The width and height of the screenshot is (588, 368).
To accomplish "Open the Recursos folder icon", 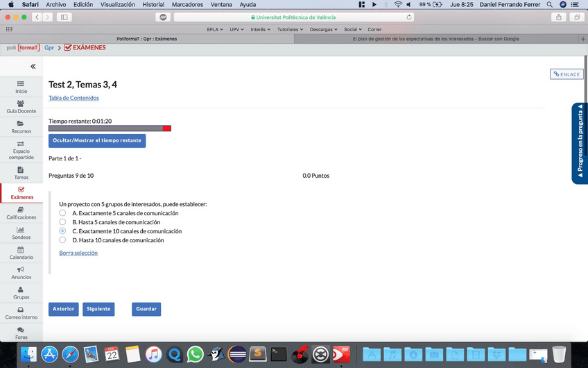I will coord(21,124).
